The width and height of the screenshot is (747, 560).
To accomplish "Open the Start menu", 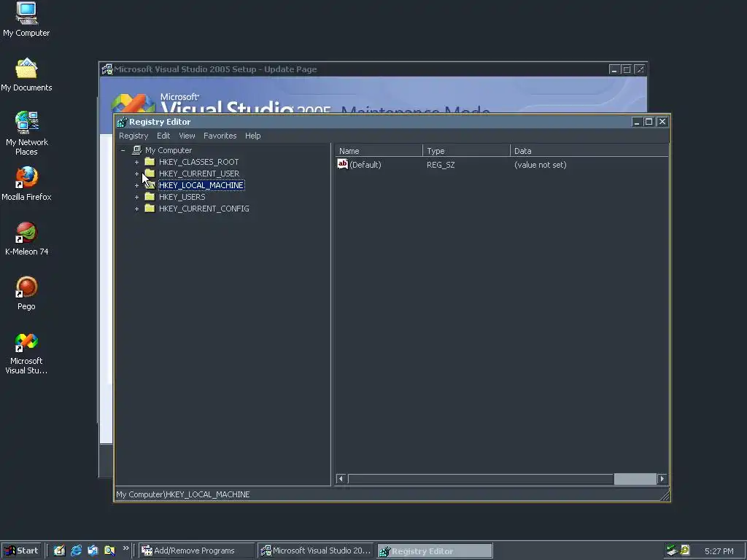I will click(21, 551).
